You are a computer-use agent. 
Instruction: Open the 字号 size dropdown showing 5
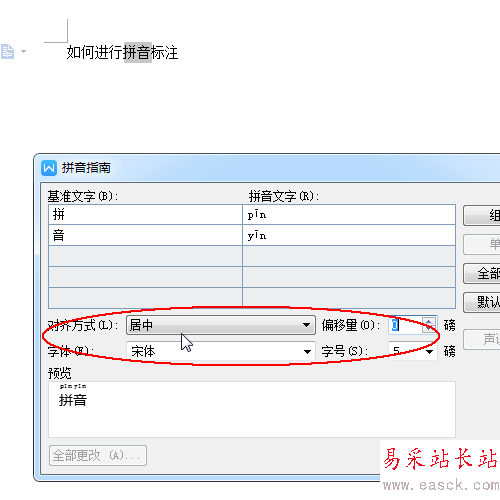(x=413, y=351)
